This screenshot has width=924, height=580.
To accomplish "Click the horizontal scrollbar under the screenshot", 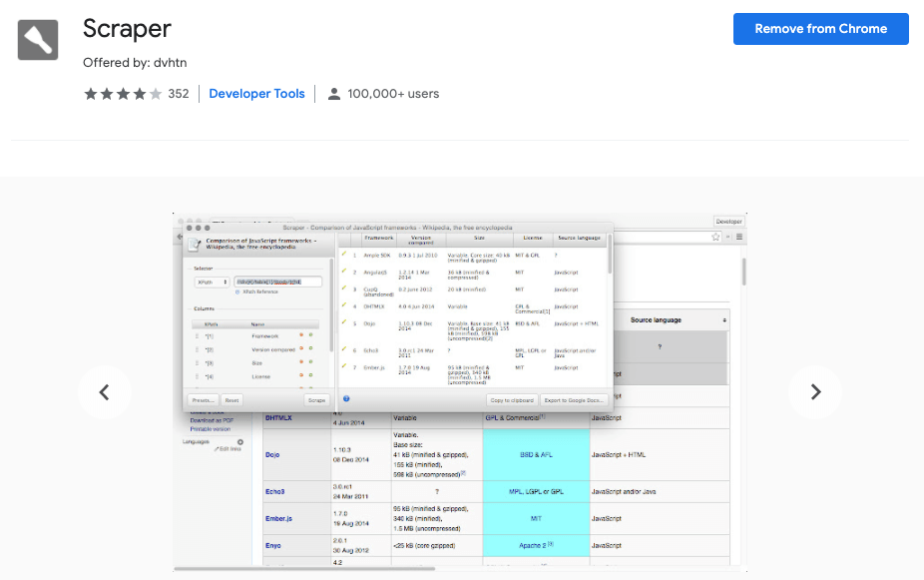I will pos(304,569).
